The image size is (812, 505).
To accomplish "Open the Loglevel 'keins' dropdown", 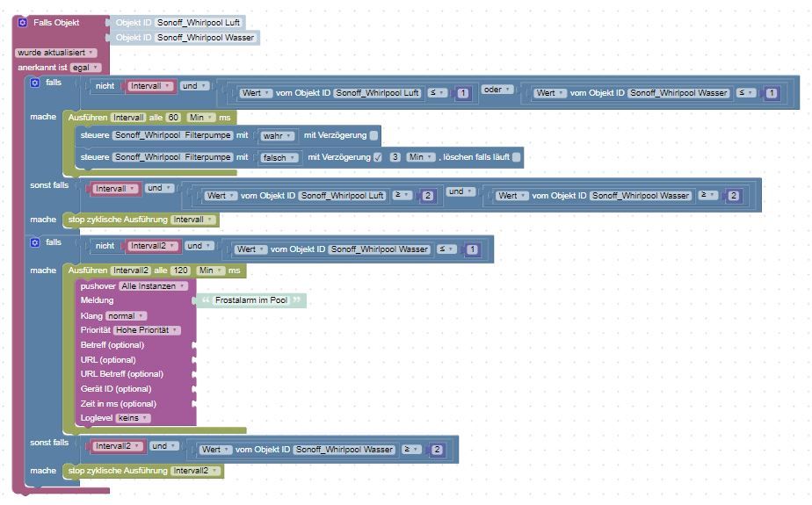I will pos(133,418).
